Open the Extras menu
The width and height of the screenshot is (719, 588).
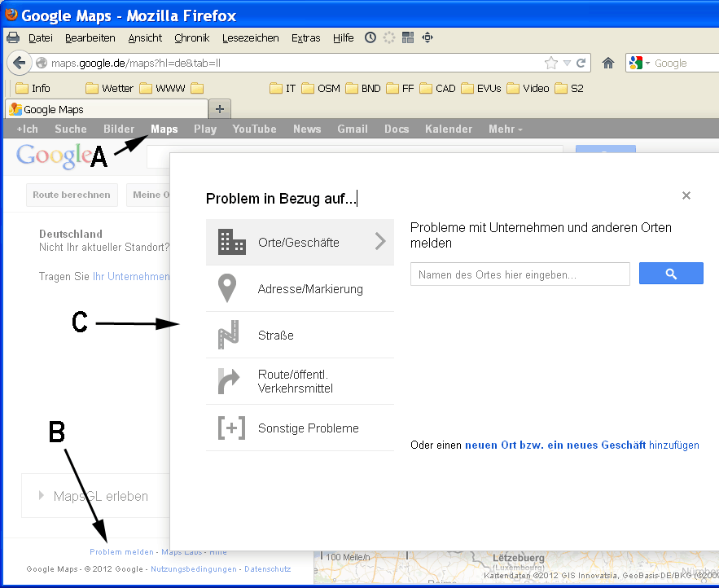point(306,38)
